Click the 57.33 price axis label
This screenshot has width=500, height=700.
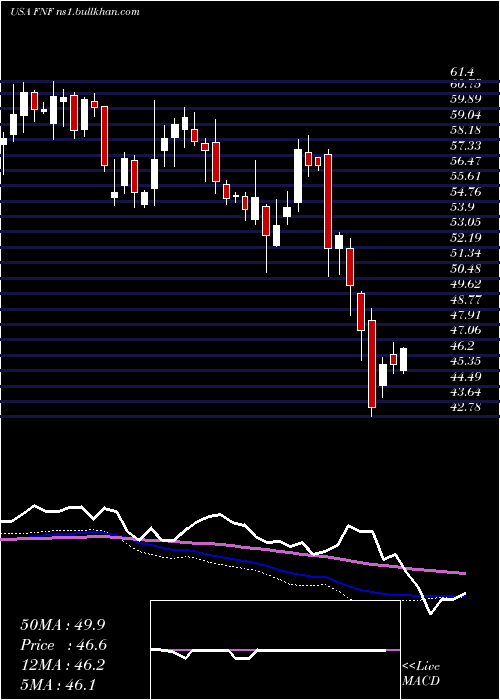pos(466,146)
